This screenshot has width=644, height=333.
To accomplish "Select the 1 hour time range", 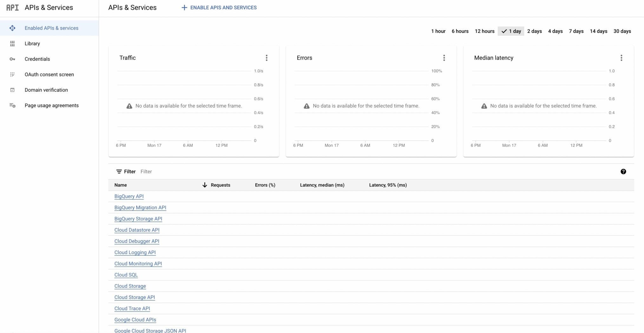I will point(438,31).
